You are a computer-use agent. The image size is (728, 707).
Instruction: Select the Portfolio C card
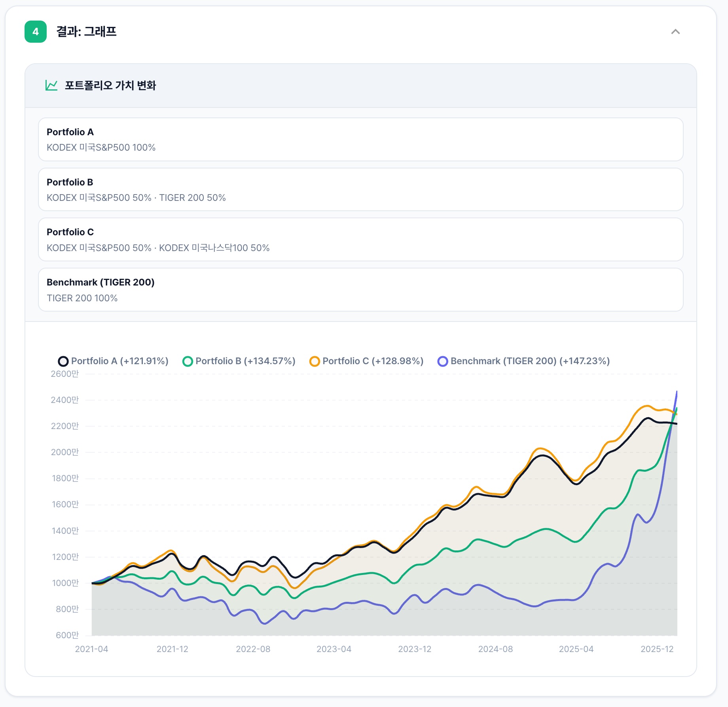[360, 240]
